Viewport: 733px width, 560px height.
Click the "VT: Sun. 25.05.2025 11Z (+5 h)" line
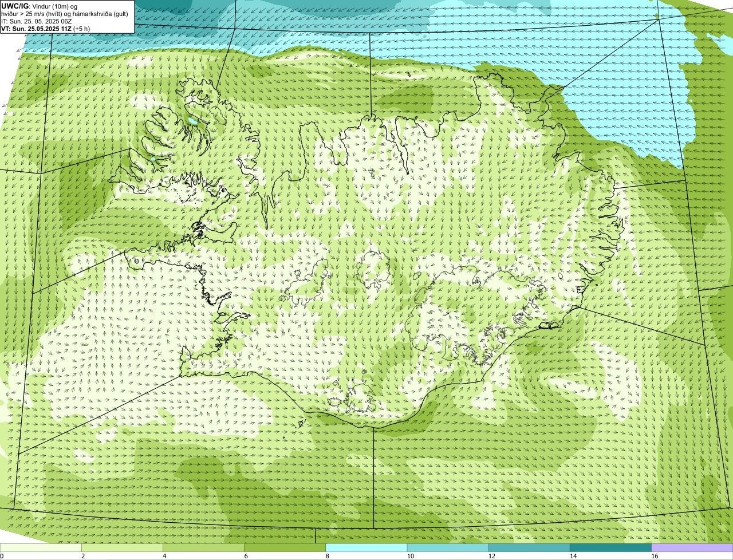click(x=45, y=29)
